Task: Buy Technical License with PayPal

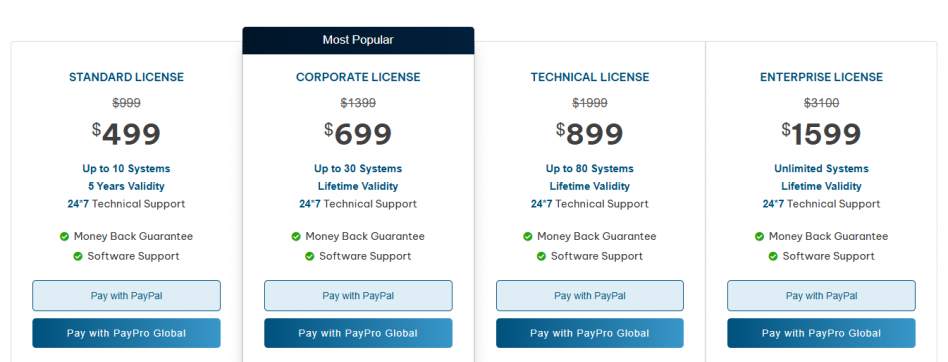Action: tap(589, 296)
